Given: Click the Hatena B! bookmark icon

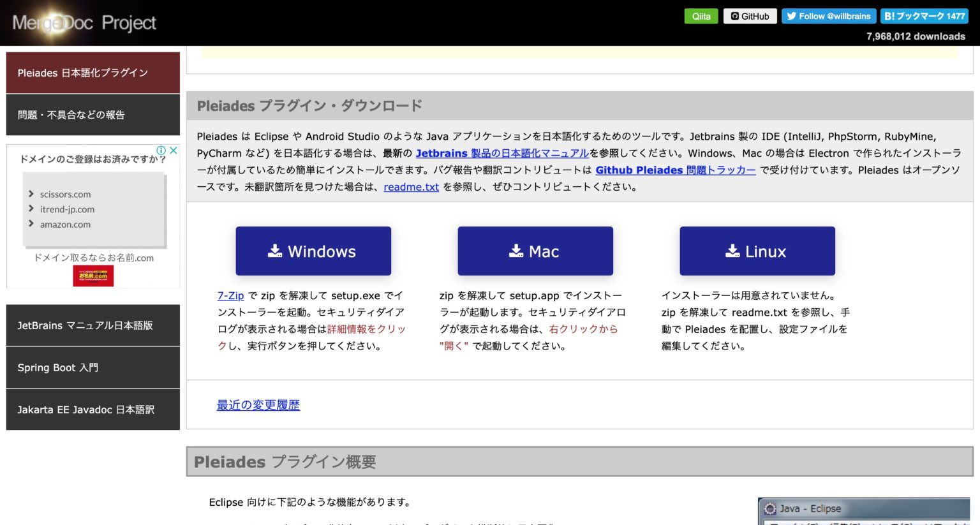Looking at the screenshot, I should 889,16.
